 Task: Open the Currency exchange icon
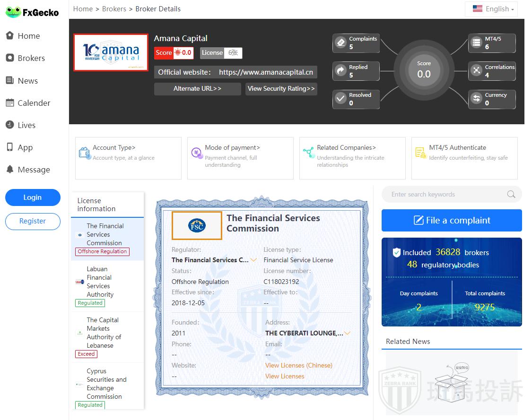[476, 99]
